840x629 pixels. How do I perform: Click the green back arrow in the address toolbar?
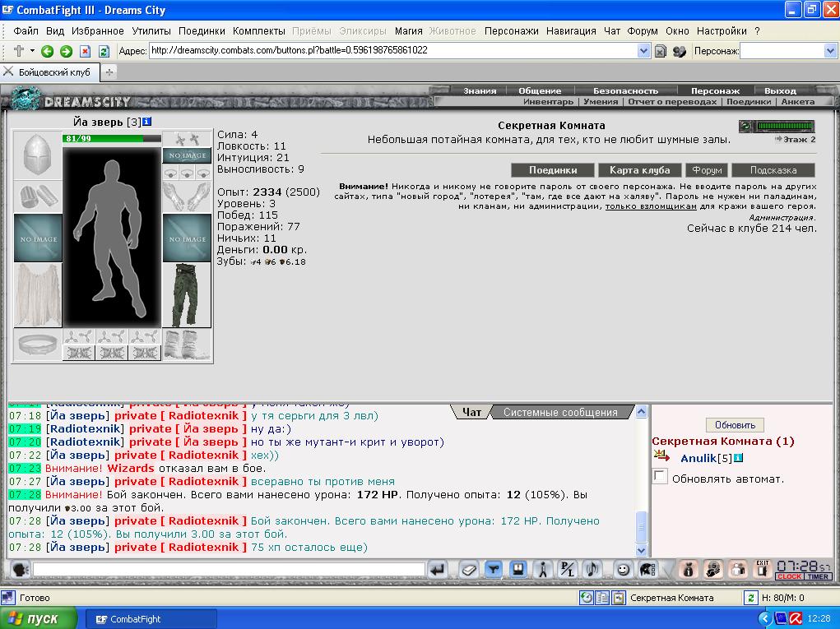pyautogui.click(x=47, y=51)
